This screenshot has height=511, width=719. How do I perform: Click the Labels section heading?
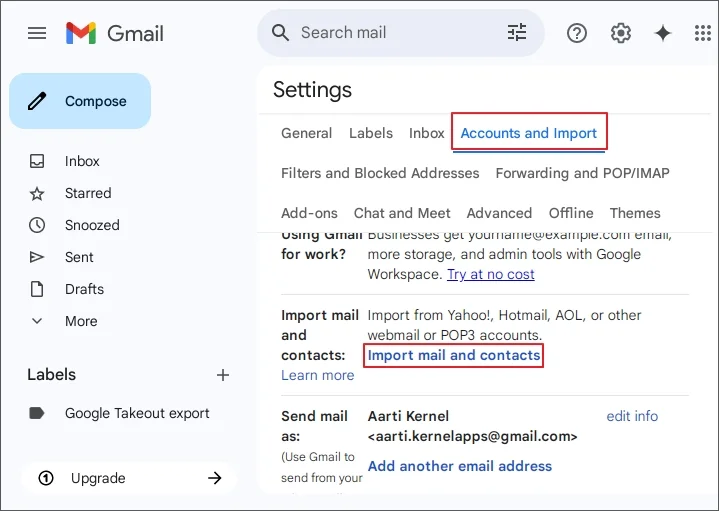click(x=51, y=374)
